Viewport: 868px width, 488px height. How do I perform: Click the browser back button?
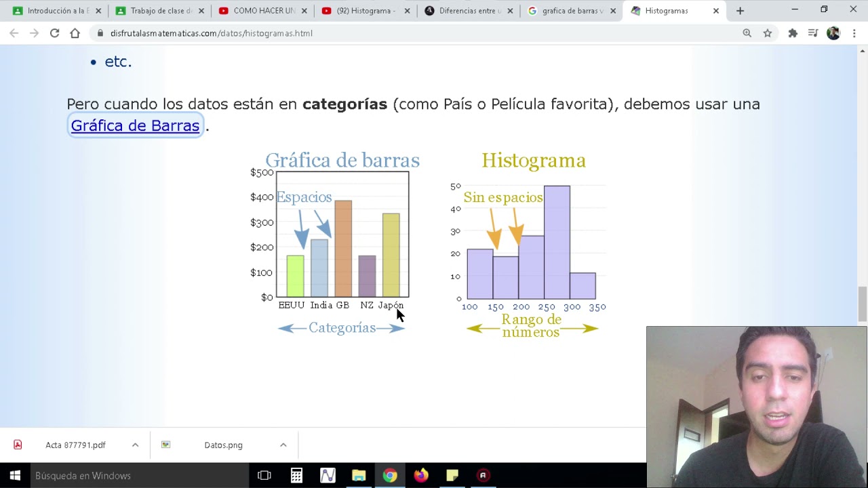tap(14, 33)
